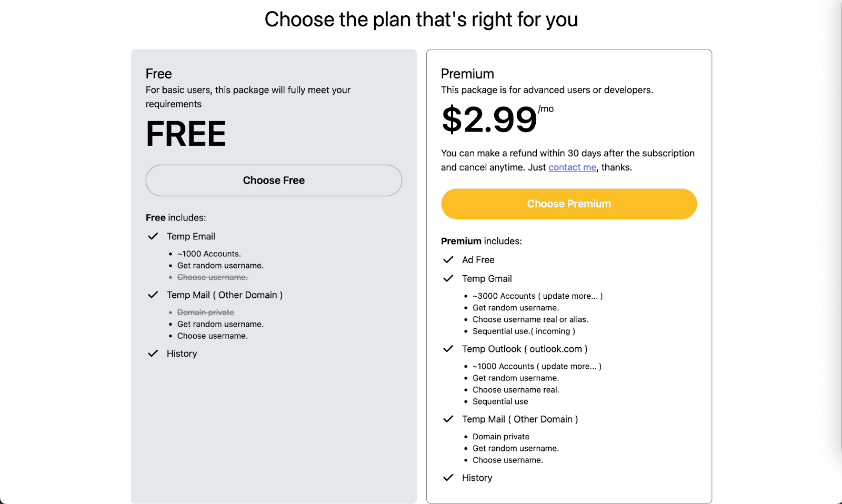Screen dimensions: 842x504
Task: Open the contact me link
Action: [572, 167]
